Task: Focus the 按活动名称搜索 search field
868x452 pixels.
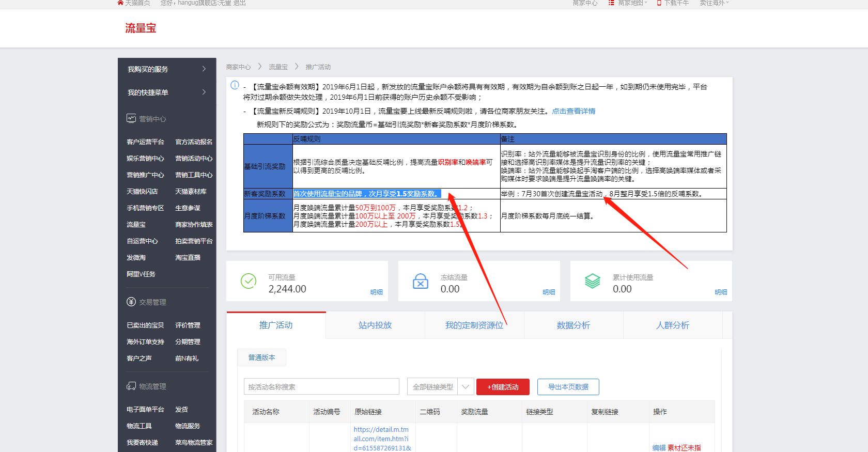Action: [321, 386]
